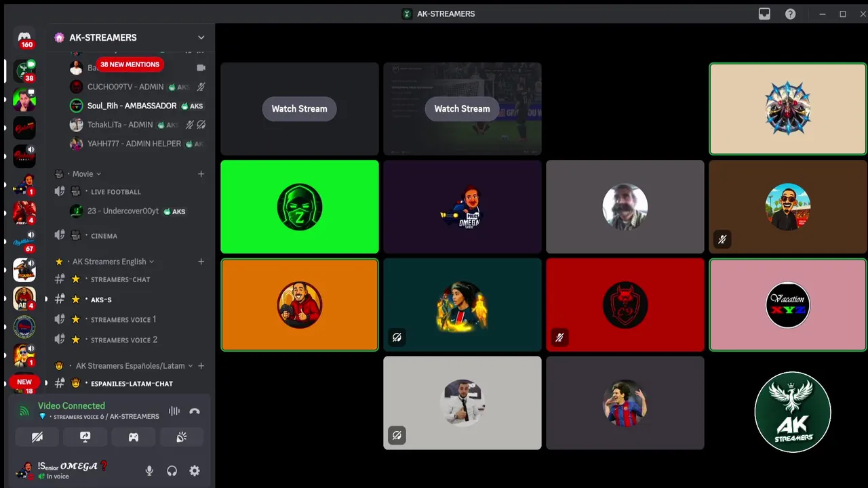The image size is (868, 488).
Task: Select the teal tile with flaming player avatar
Action: tap(462, 305)
